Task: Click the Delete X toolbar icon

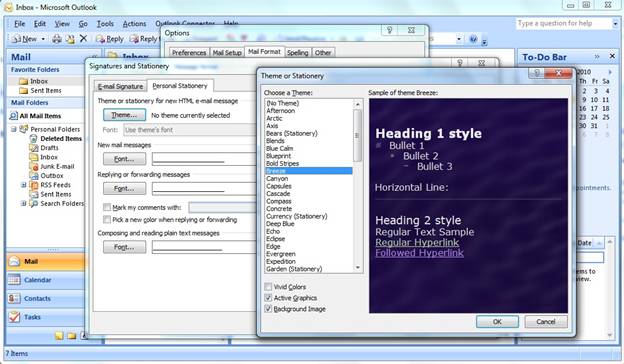Action: (x=83, y=39)
